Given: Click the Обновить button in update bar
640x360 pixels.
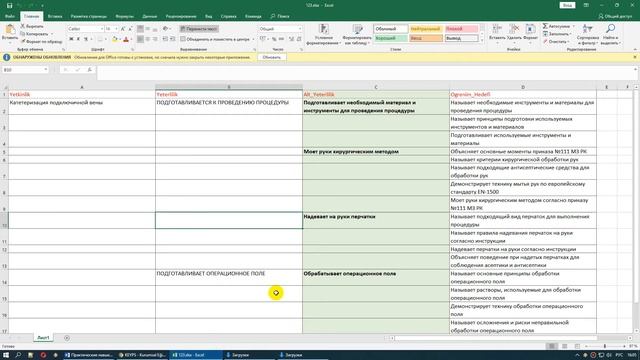Looking at the screenshot, I should pos(271,58).
